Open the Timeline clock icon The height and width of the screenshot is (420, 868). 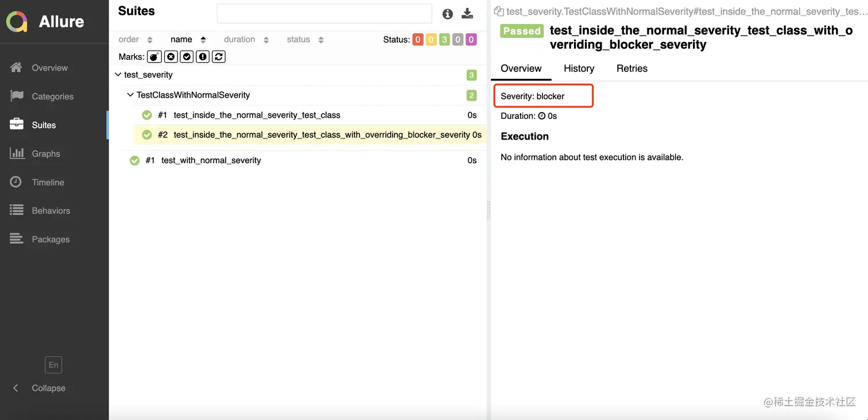pos(16,182)
